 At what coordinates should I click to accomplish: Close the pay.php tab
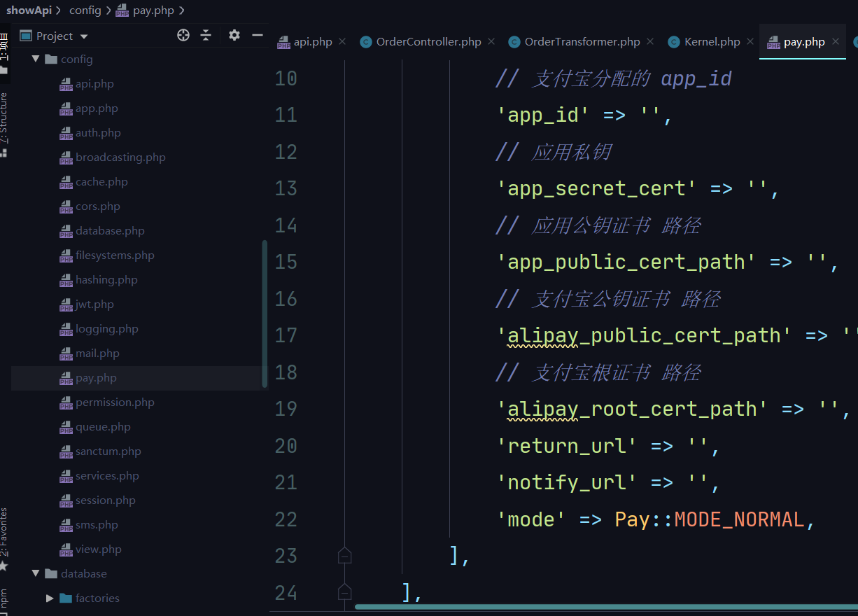pos(835,42)
